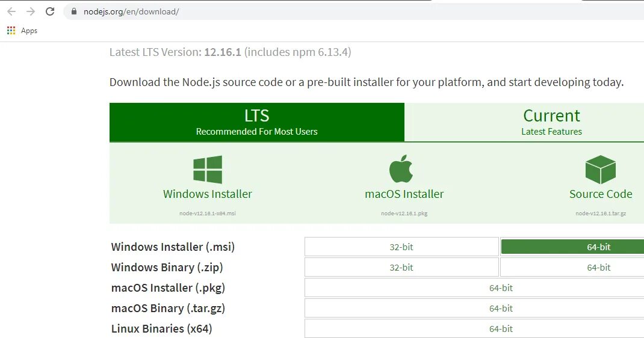Click the browser back arrow
The width and height of the screenshot is (644, 338).
(11, 11)
